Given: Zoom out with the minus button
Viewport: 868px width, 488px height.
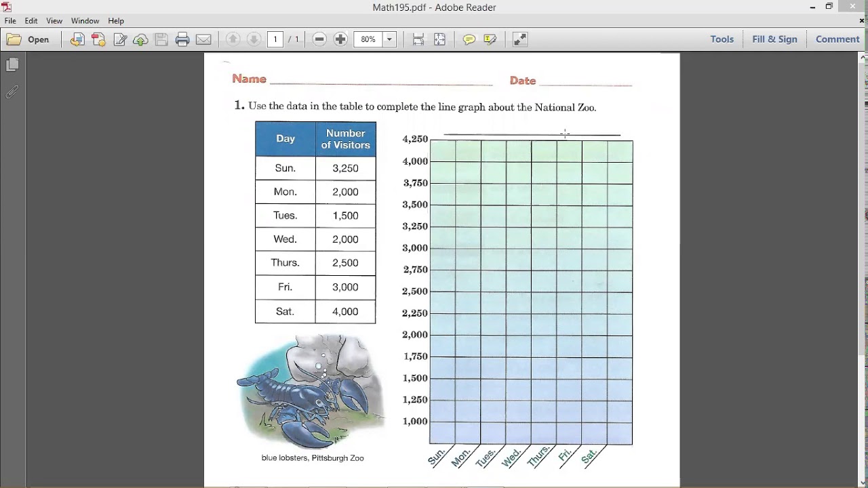Looking at the screenshot, I should coord(319,39).
